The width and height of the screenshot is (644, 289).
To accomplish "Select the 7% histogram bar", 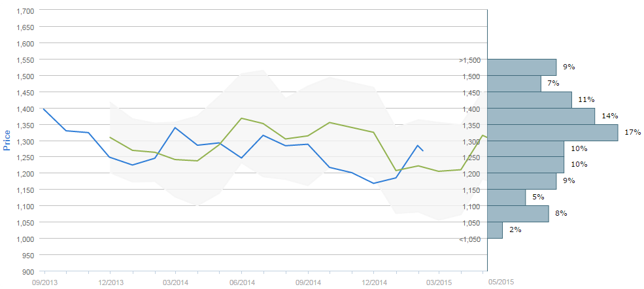I will [x=514, y=84].
